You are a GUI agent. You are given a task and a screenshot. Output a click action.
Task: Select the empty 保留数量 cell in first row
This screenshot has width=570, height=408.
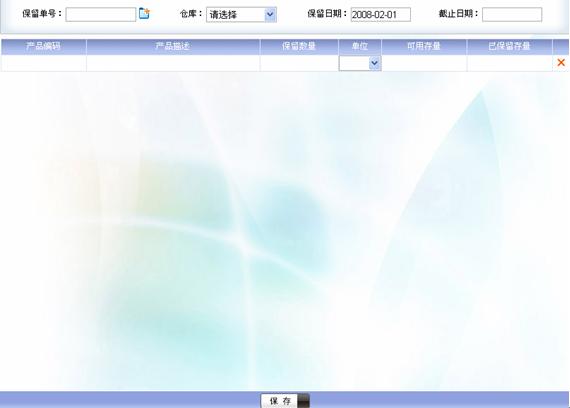click(299, 63)
